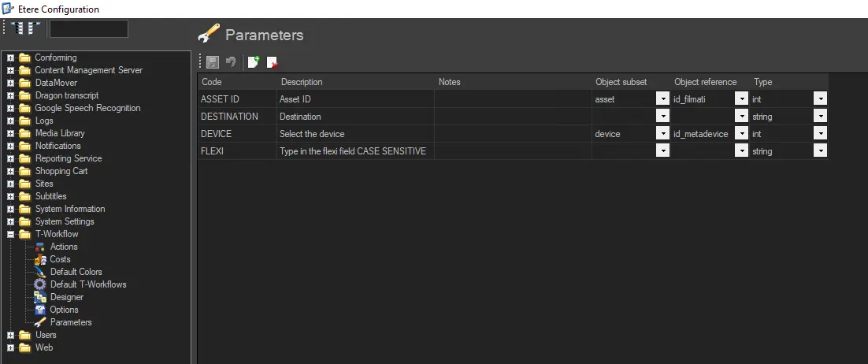This screenshot has height=364, width=868.
Task: Expand the Media Library folder
Action: pyautogui.click(x=11, y=133)
